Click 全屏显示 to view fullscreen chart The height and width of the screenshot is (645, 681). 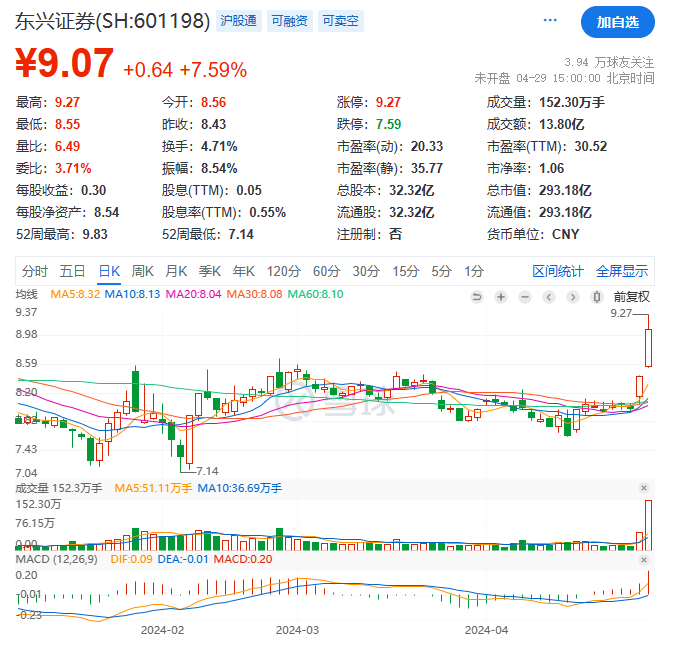[x=622, y=271]
